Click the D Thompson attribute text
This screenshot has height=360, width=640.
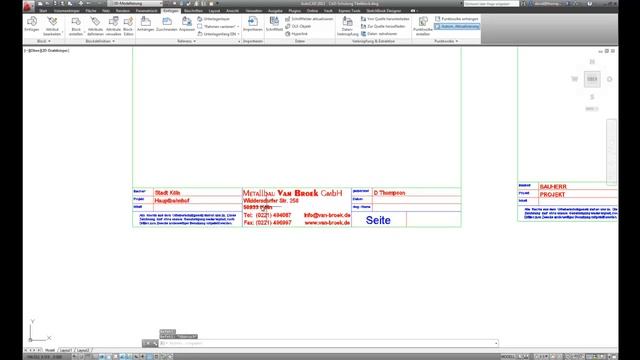(389, 193)
